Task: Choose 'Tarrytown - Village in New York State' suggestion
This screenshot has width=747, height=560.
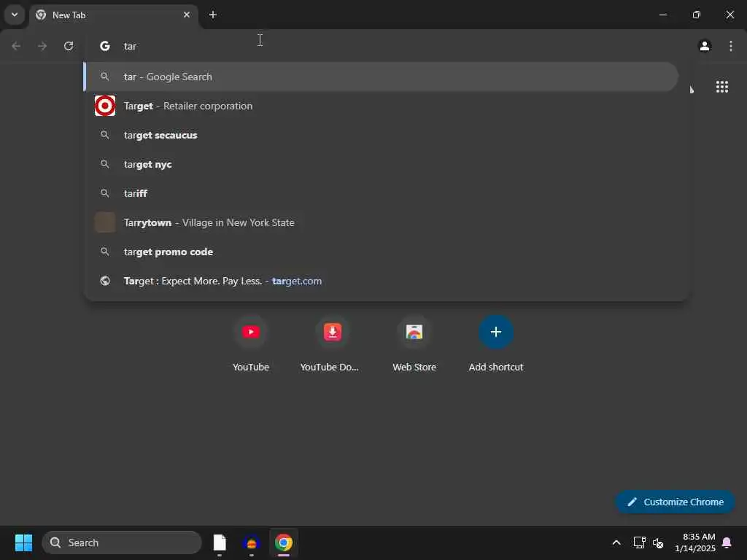Action: point(381,222)
